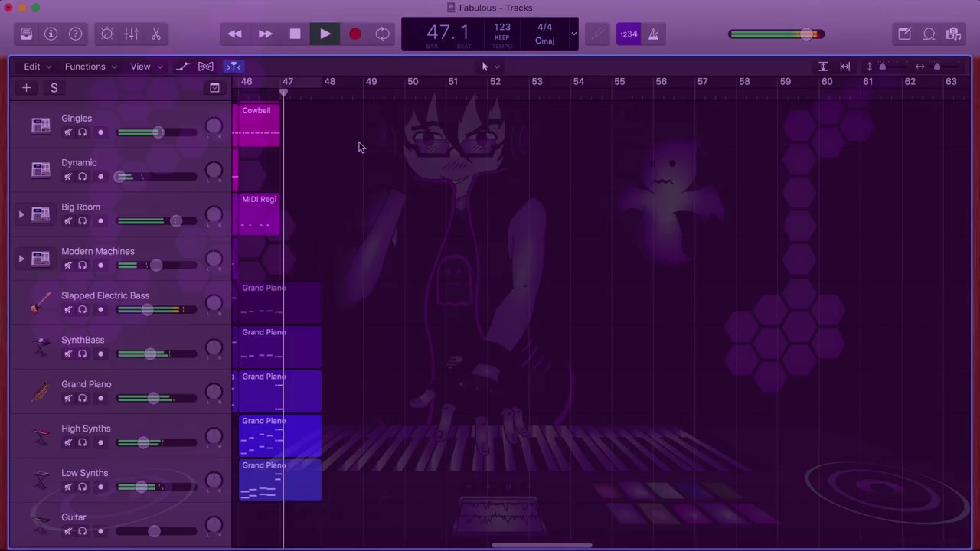Mute the Dynamic track

click(x=67, y=177)
